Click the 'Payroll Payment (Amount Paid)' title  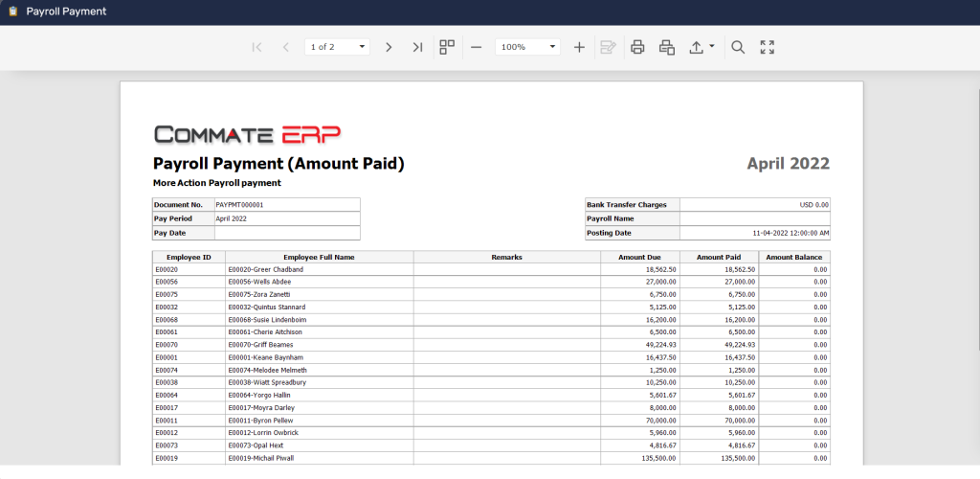[278, 164]
